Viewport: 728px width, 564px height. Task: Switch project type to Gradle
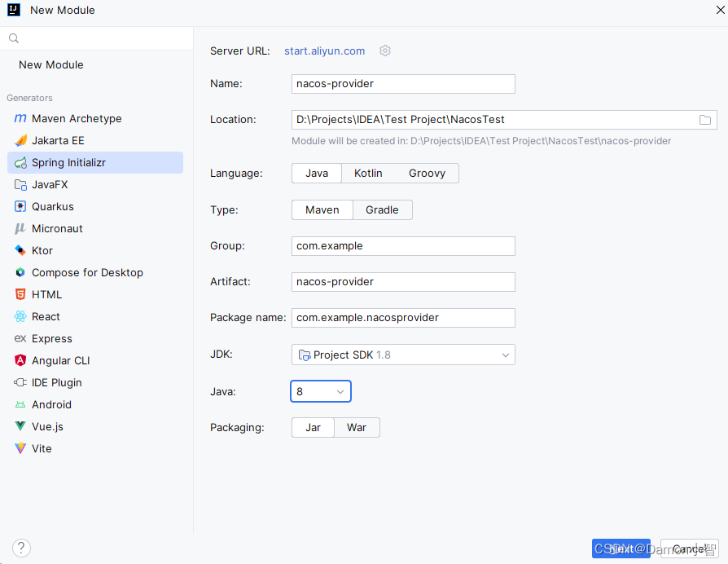(x=382, y=210)
